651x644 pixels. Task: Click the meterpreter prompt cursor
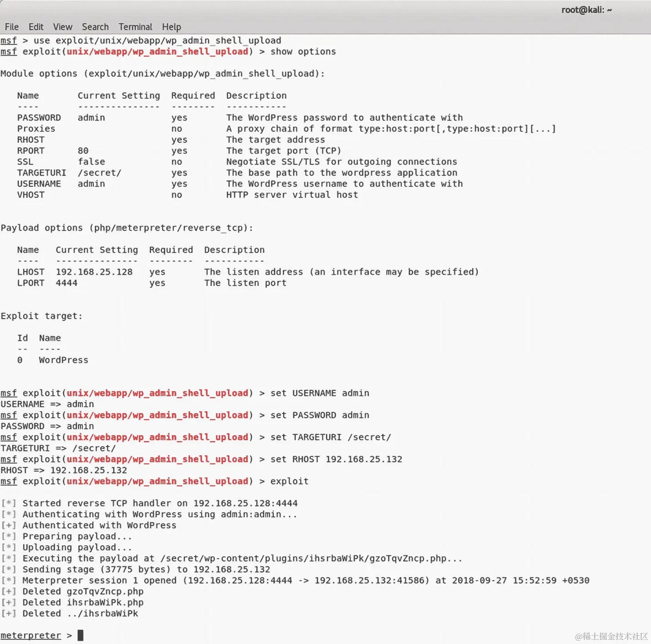pyautogui.click(x=80, y=635)
